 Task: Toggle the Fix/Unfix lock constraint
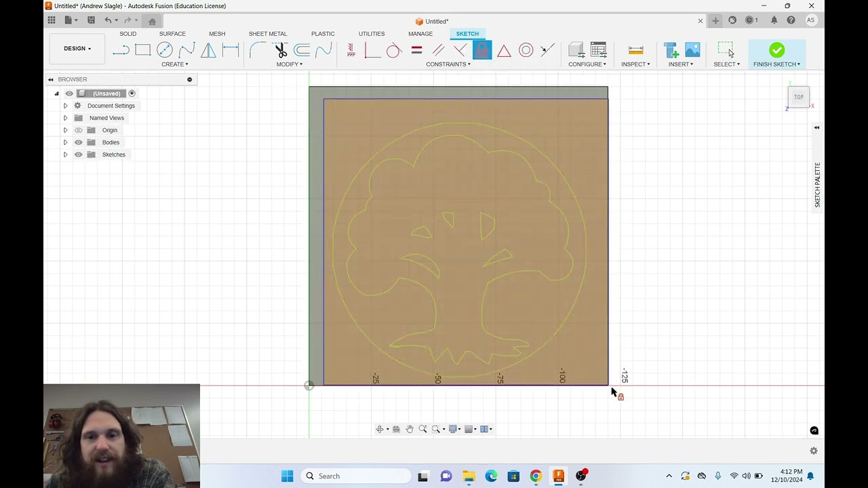tap(482, 50)
